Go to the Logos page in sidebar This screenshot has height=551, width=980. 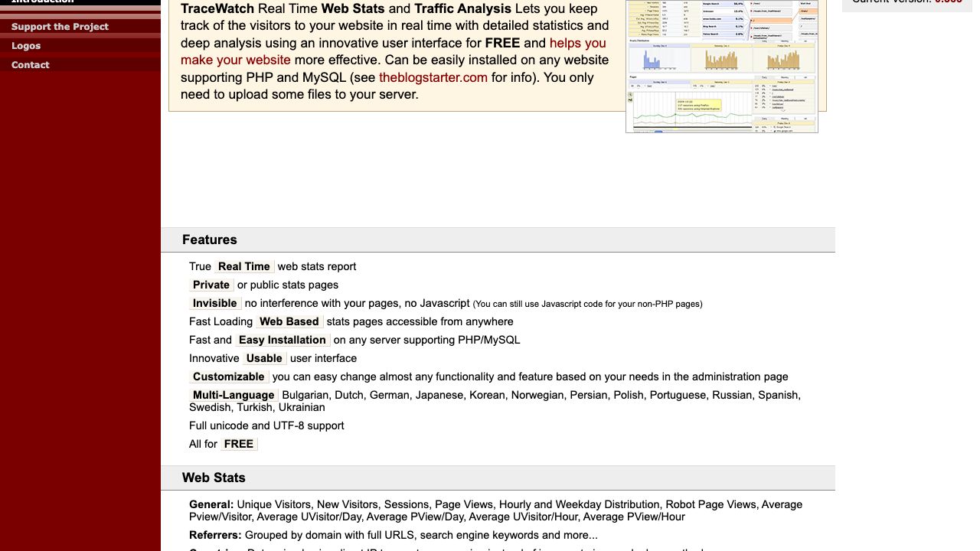pos(26,46)
